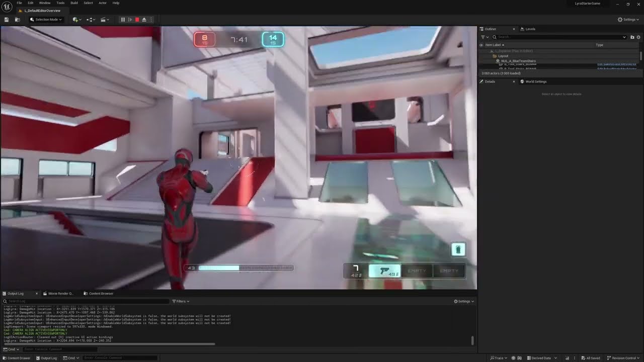This screenshot has height=362, width=644.
Task: Switch to the Output Log panel tab
Action: 16,294
